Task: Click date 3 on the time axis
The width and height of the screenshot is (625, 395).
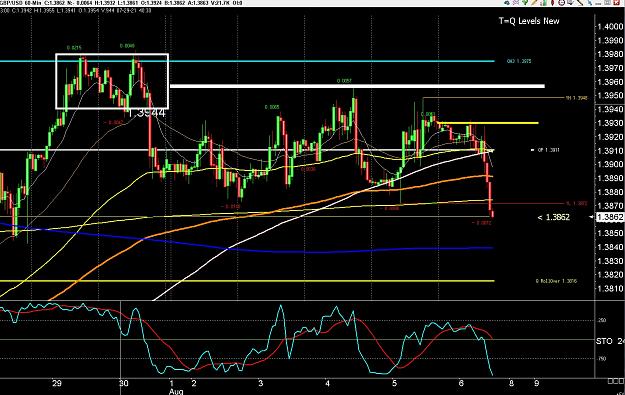Action: click(260, 383)
